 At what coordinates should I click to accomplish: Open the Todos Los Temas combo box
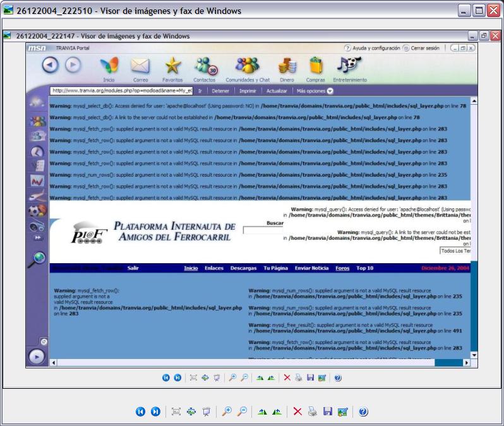[455, 251]
